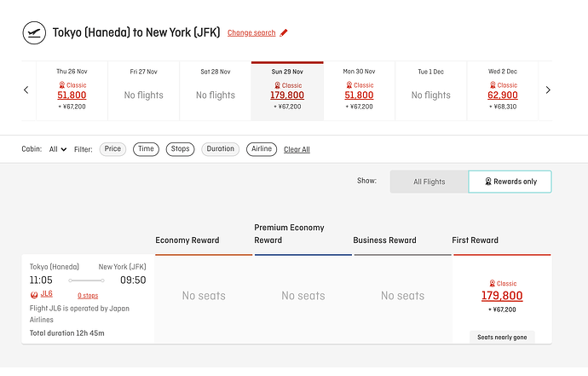Select Wed 2 Dec date tab

503,90
